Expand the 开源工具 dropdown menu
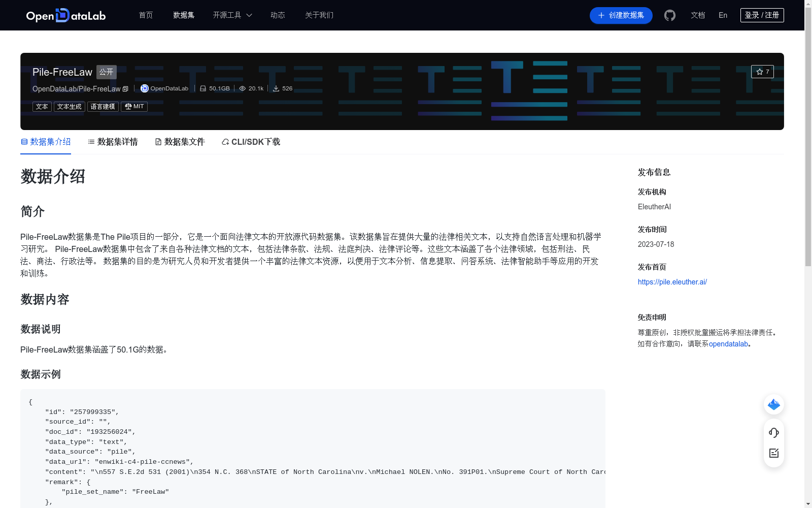Screen dimensions: 812x508 point(232,15)
